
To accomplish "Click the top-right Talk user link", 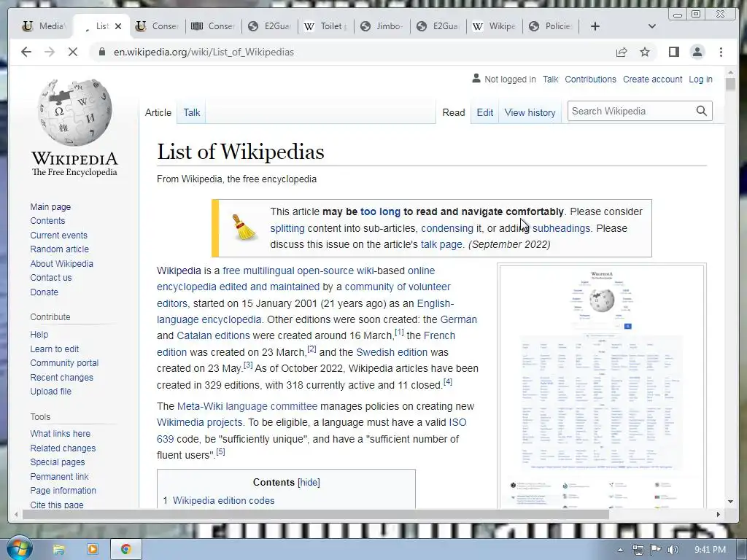I will pos(550,79).
